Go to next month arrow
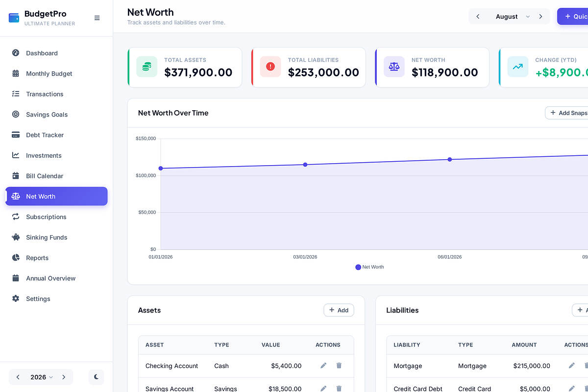 coord(541,17)
